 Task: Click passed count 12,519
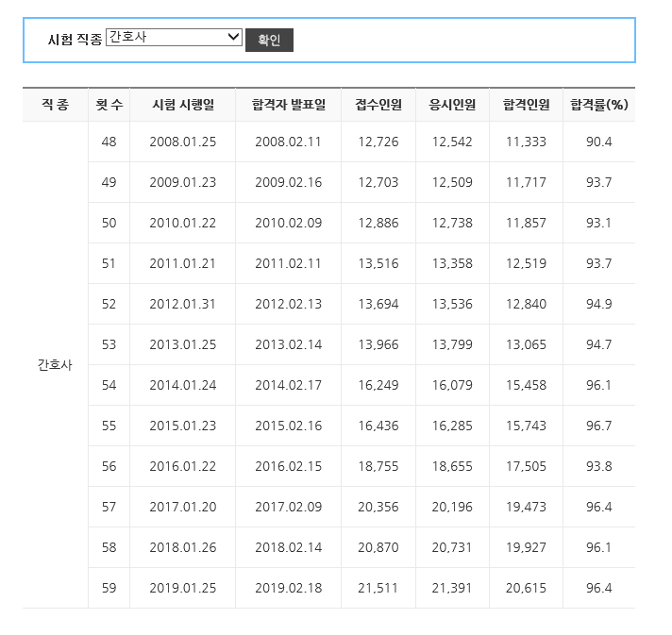(x=526, y=263)
